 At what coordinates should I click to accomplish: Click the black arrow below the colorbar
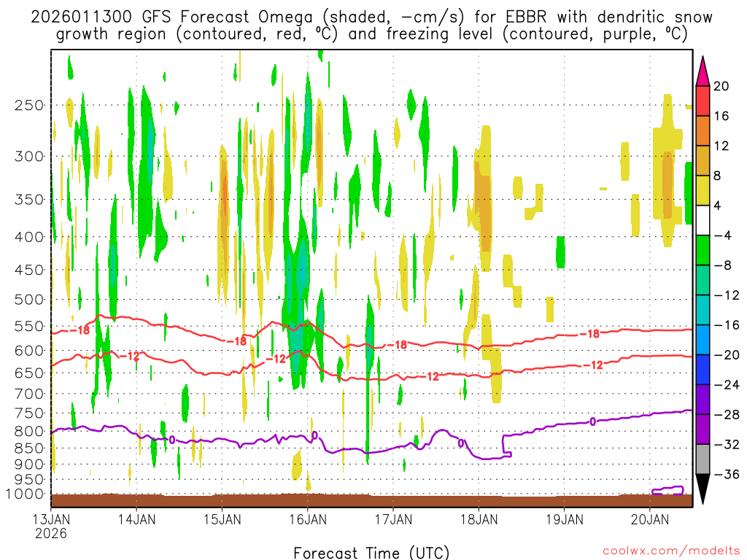point(703,489)
